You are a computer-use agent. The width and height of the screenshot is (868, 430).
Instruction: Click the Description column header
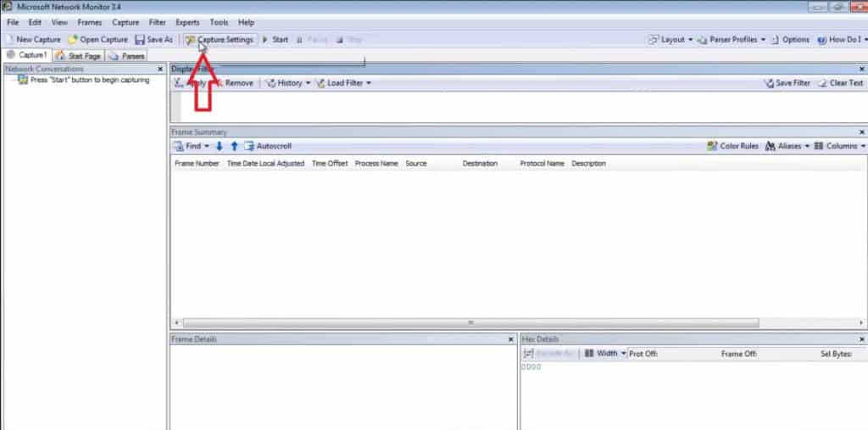tap(588, 164)
